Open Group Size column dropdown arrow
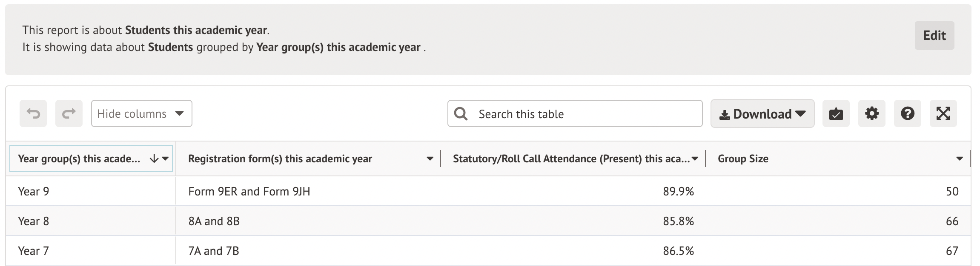980x266 pixels. [960, 159]
